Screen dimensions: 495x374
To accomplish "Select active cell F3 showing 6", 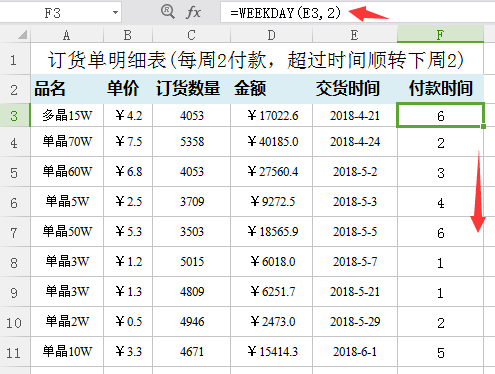I will pos(440,115).
